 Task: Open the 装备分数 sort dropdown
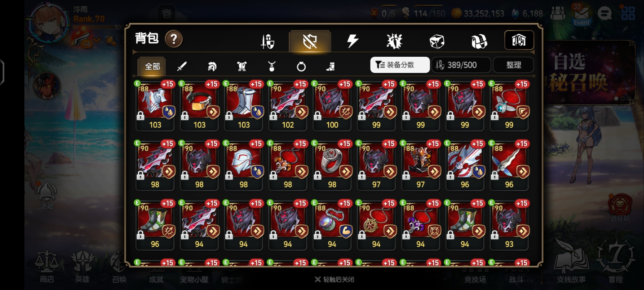(400, 65)
